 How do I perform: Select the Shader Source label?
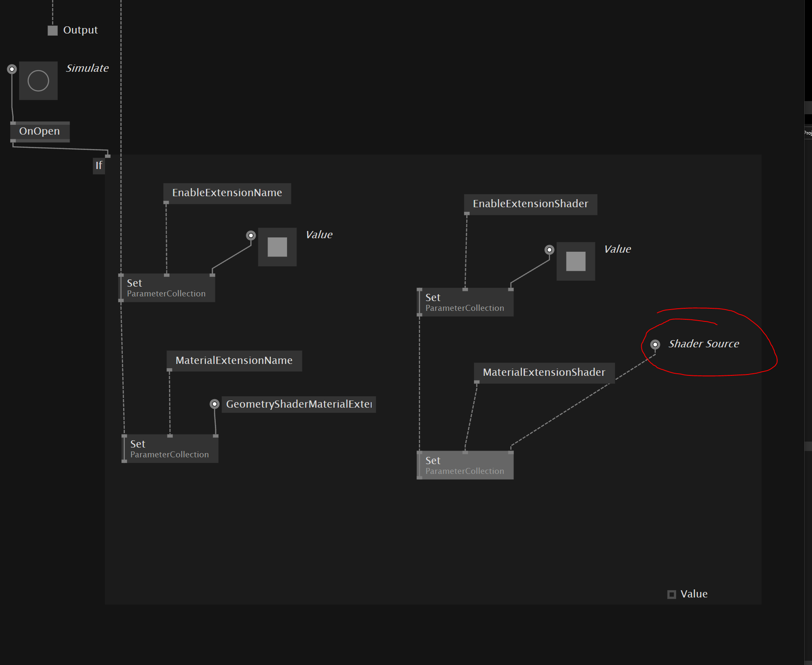click(x=704, y=344)
